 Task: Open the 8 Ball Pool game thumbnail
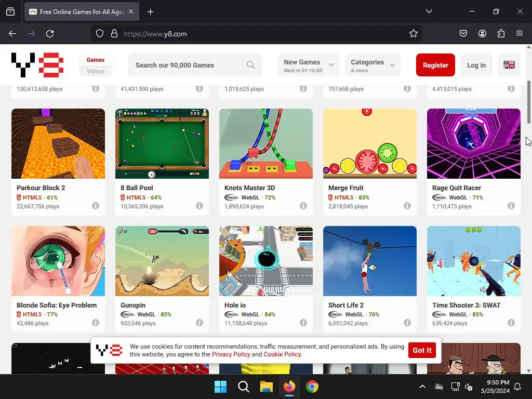[x=162, y=143]
